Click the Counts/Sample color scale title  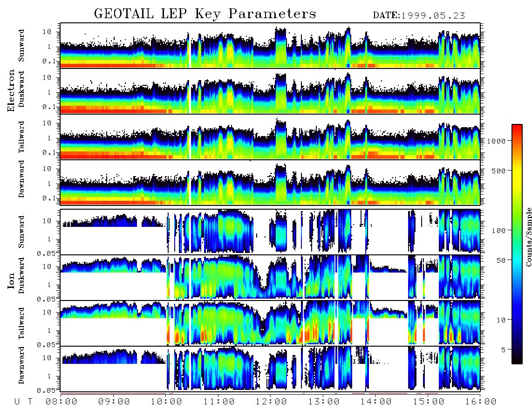529,237
